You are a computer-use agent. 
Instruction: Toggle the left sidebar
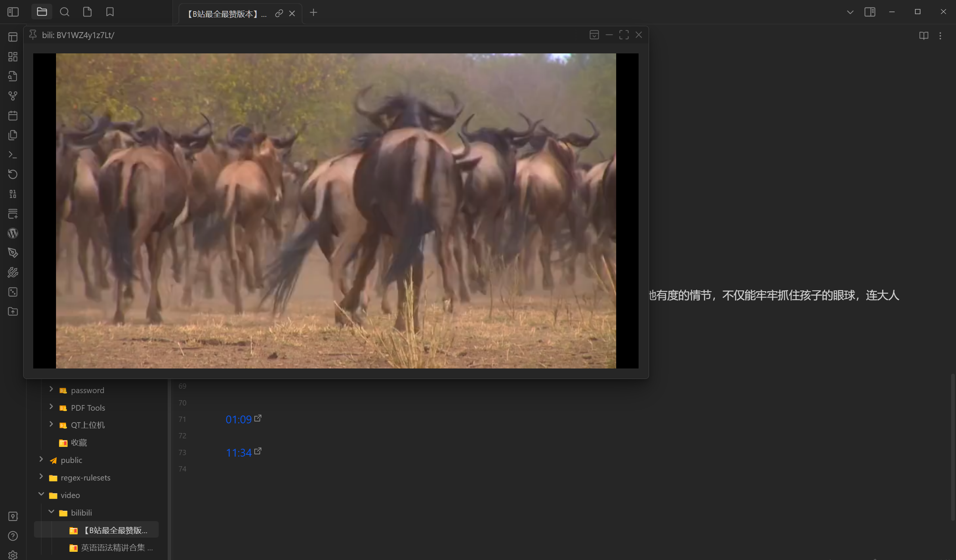pos(13,12)
